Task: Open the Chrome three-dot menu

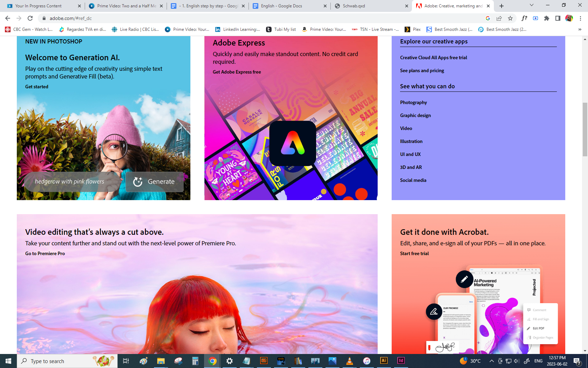Action: coord(580,18)
